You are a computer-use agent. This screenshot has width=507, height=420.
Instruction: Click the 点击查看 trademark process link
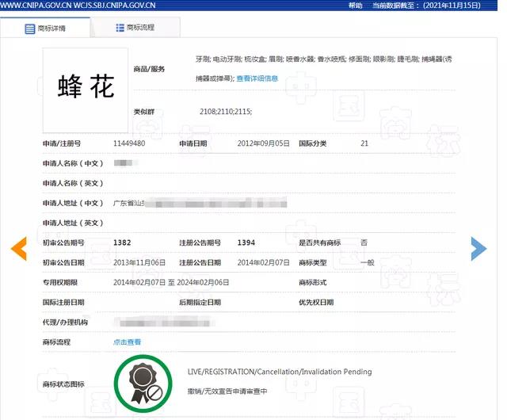127,342
